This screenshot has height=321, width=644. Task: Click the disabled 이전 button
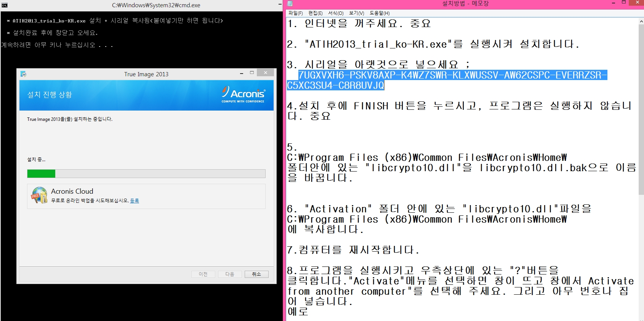click(x=203, y=274)
